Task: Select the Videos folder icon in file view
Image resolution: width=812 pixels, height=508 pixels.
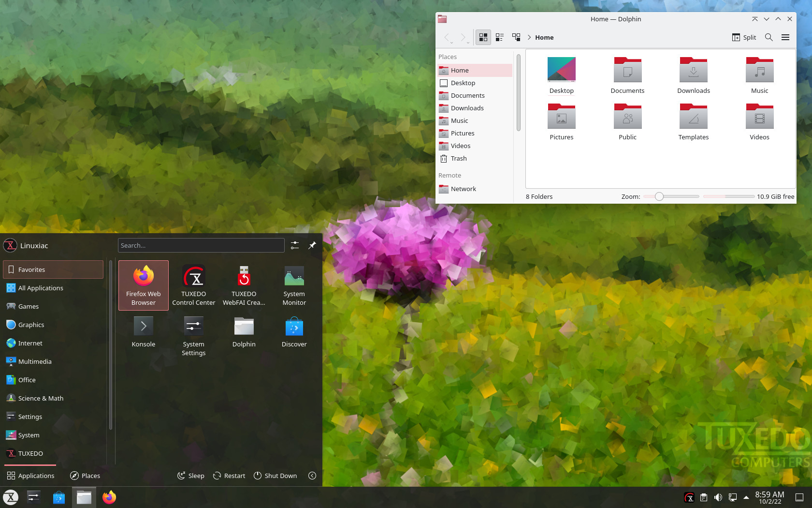Action: point(760,116)
